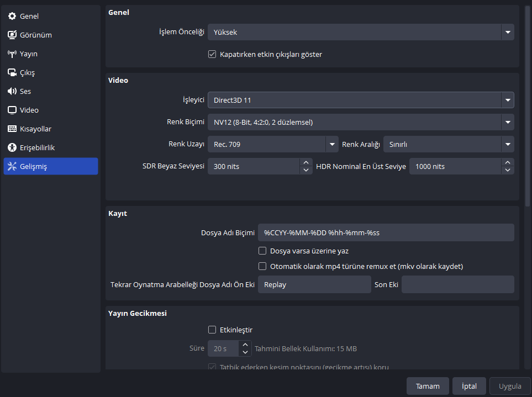Viewport: 532px width, 397px height.
Task: Open Erişebilirlik accessibility icon
Action: [12, 148]
